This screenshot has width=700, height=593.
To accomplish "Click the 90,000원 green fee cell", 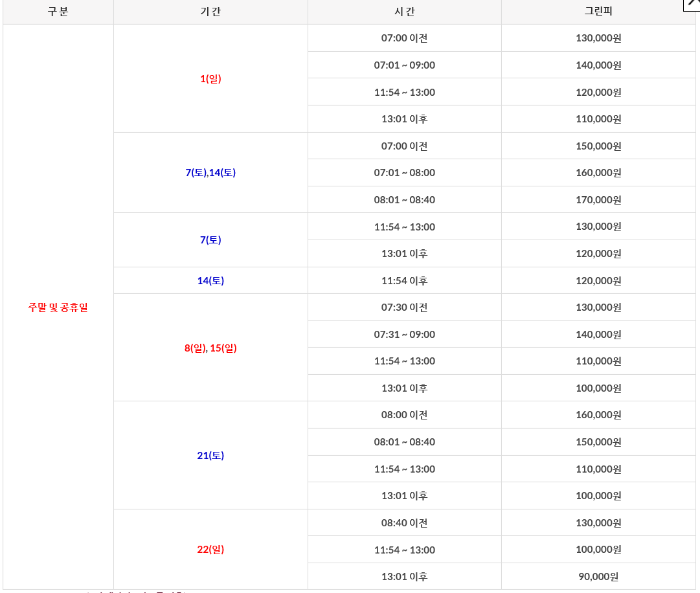I will coord(598,577).
